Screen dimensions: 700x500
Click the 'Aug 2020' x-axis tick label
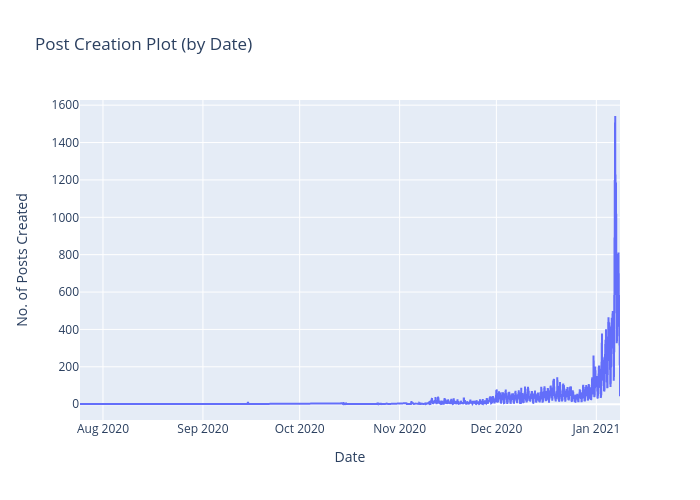[x=103, y=429]
